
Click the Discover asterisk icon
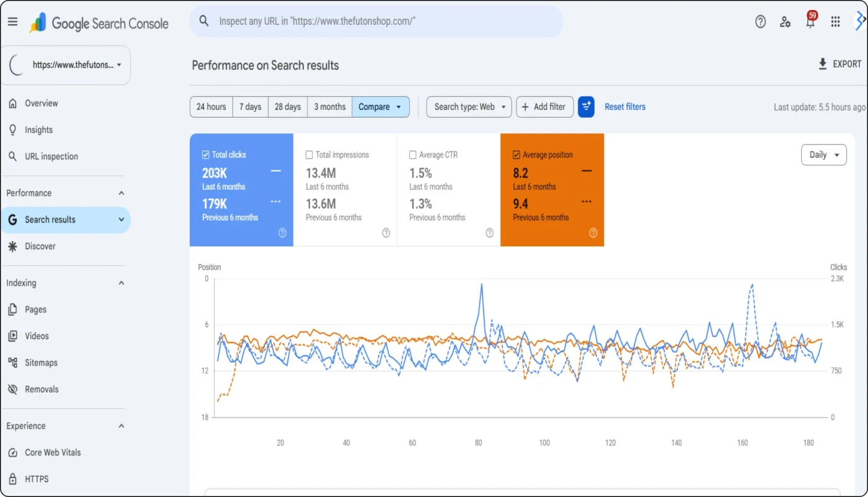[12, 246]
